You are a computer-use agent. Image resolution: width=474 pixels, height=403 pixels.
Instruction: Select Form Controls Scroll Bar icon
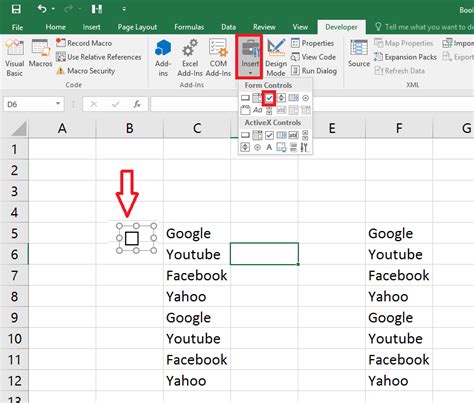click(269, 111)
